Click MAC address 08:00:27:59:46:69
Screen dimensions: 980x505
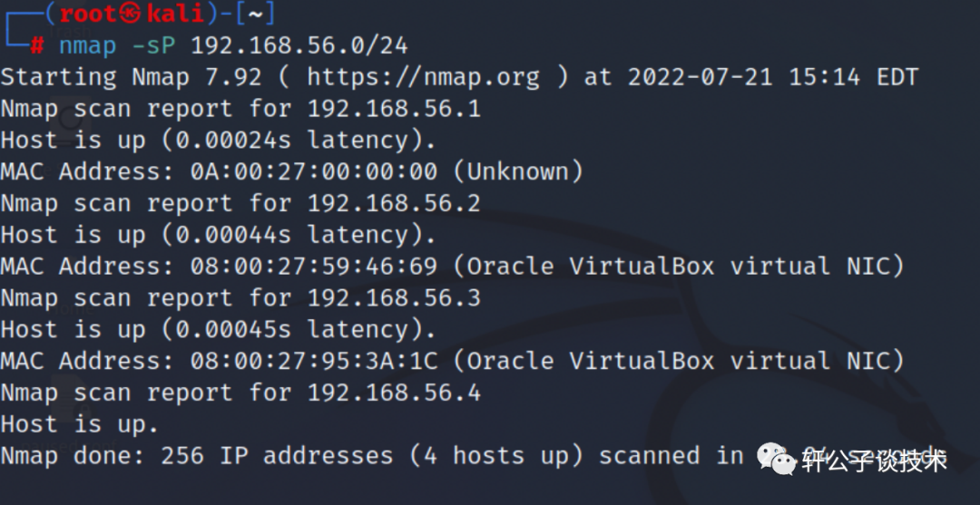coord(313,267)
